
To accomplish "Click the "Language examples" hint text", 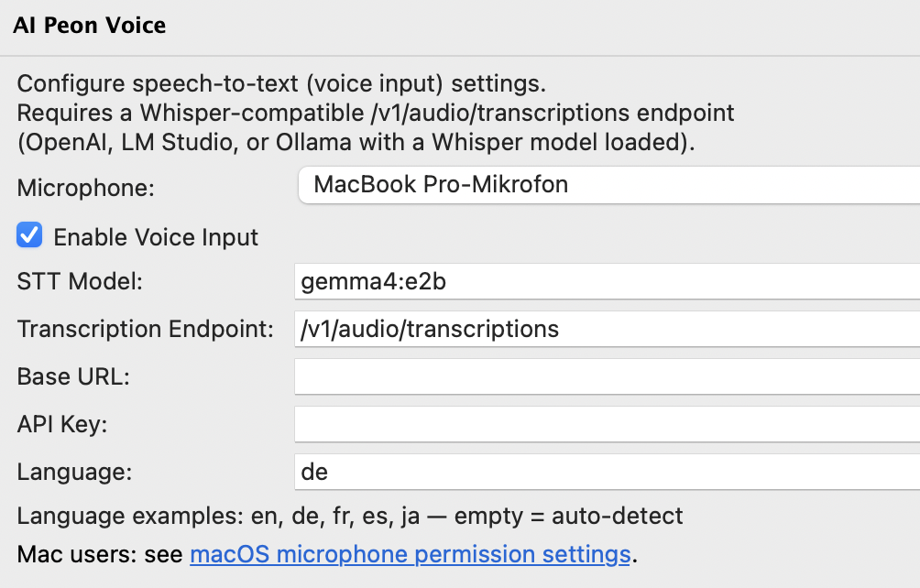I will [350, 516].
